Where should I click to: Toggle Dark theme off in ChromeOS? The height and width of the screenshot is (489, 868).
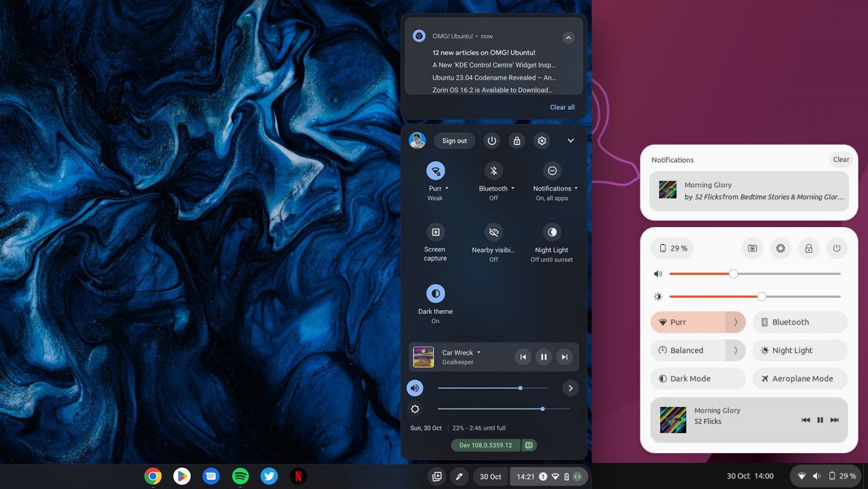(x=435, y=294)
